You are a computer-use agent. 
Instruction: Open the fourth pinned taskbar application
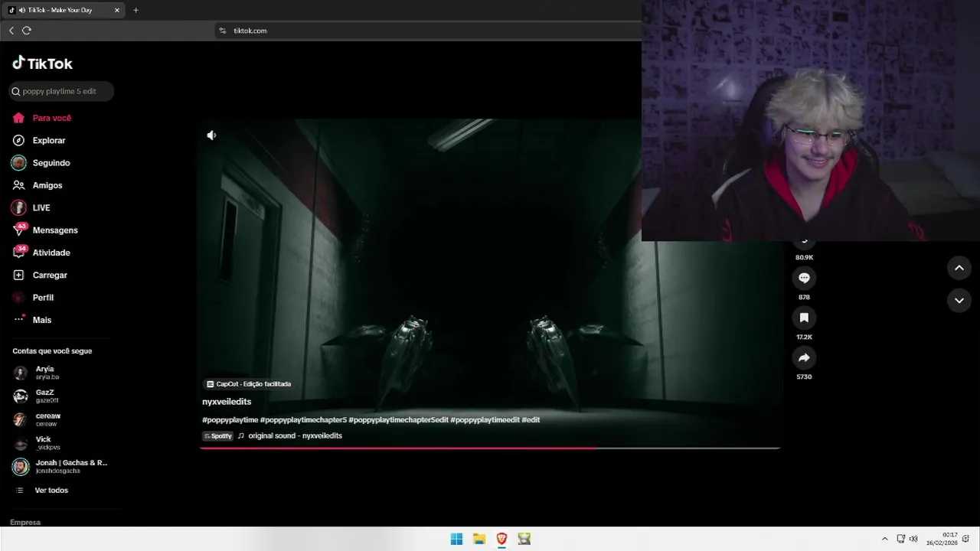point(524,539)
